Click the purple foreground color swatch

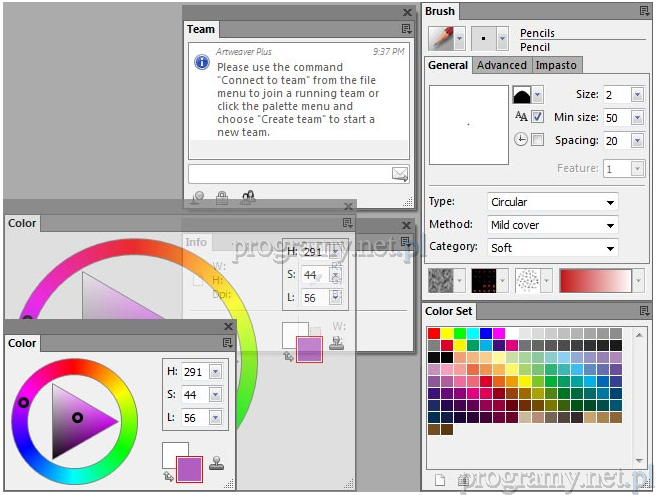tap(189, 468)
